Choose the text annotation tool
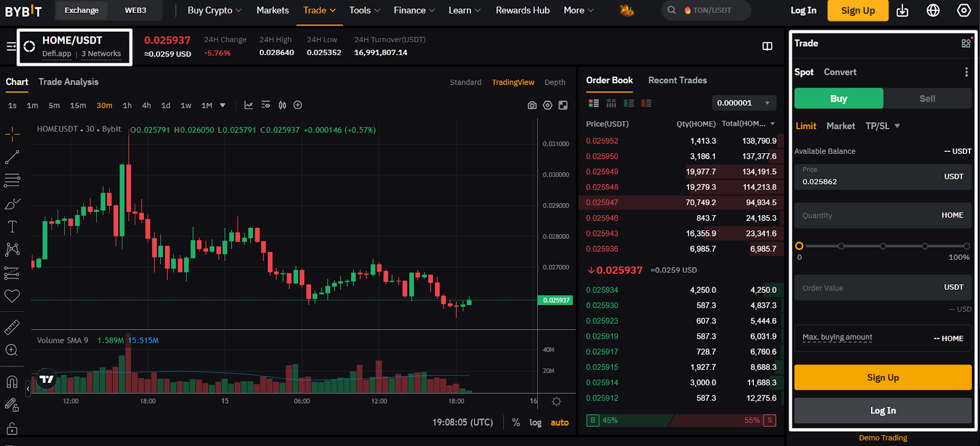Screen dimensions: 980x446 click(x=12, y=227)
